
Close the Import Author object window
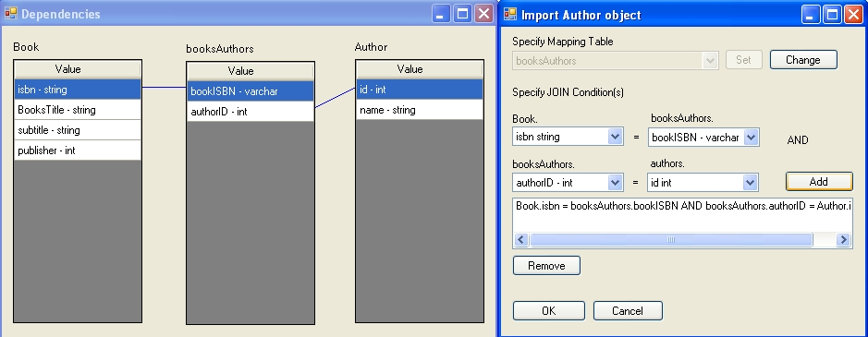[x=854, y=15]
